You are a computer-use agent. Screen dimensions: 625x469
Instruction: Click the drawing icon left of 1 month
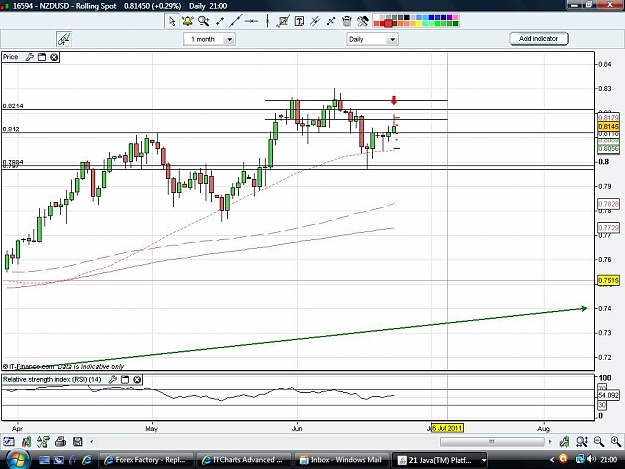pos(64,39)
